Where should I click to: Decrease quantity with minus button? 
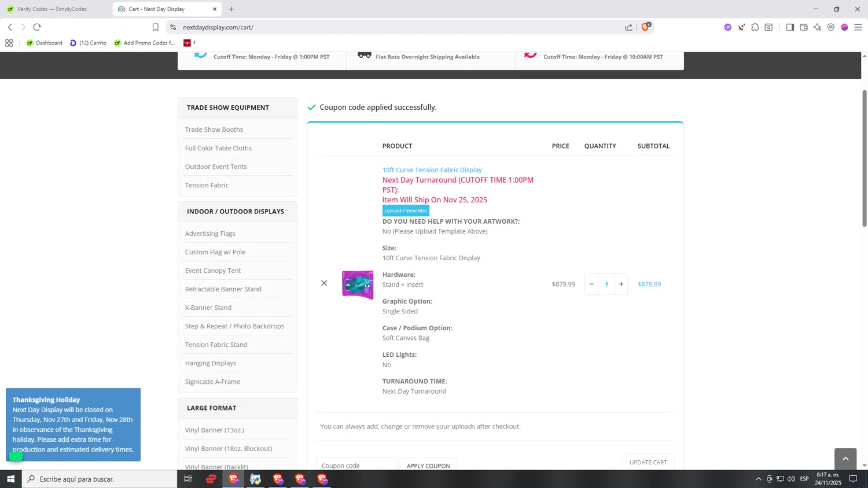[591, 284]
